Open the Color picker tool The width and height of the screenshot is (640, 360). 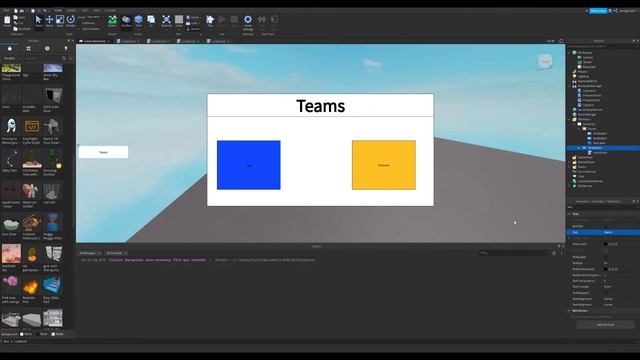(179, 21)
